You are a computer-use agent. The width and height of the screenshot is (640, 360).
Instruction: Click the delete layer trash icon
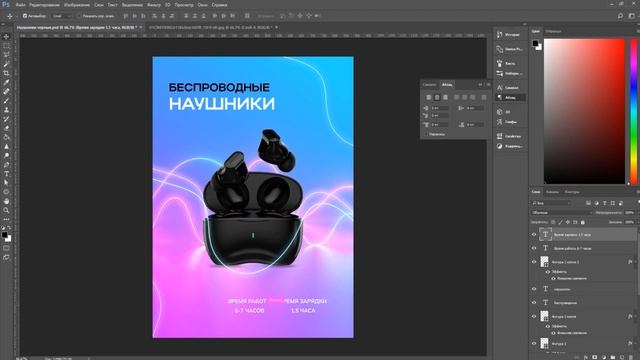[x=631, y=357]
